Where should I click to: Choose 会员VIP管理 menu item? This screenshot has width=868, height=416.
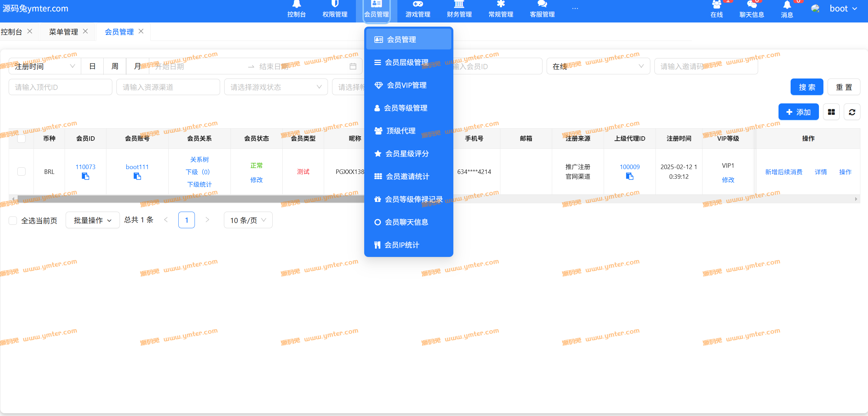(409, 85)
